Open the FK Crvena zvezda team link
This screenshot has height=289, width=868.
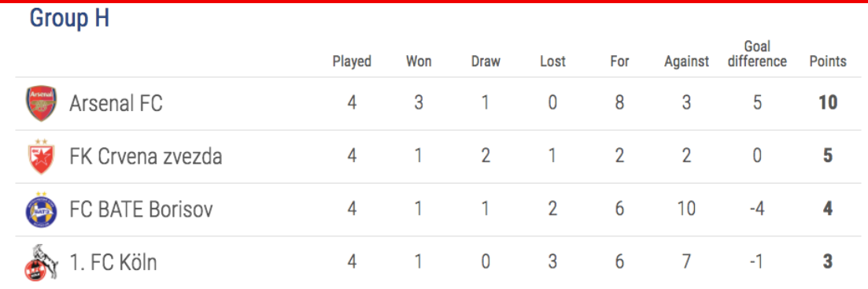click(146, 157)
